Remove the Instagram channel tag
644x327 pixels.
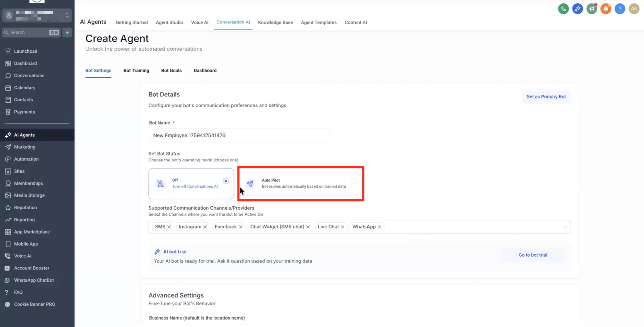coord(205,227)
